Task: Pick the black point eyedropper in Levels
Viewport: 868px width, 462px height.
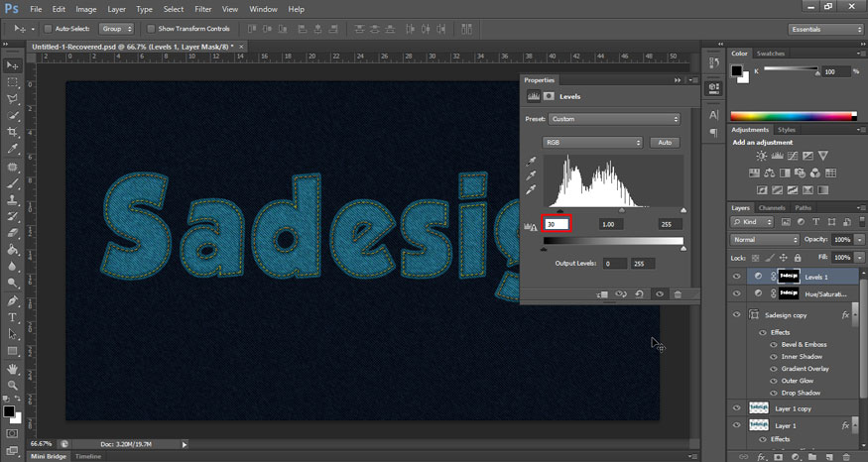Action: pos(532,161)
